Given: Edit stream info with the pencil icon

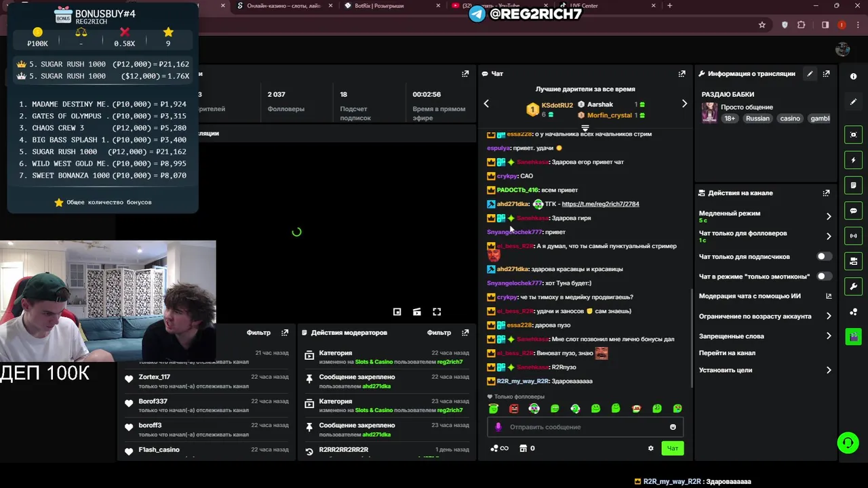Looking at the screenshot, I should click(x=810, y=74).
